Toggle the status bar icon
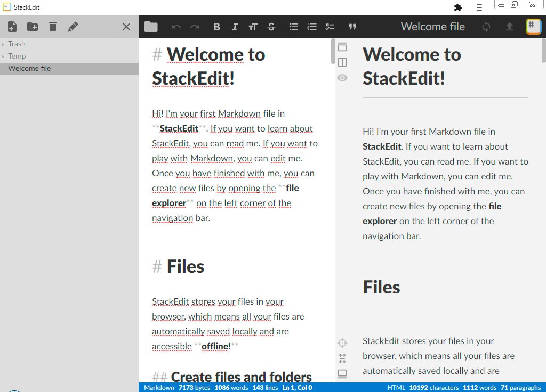Viewport: 546px width, 392px height. point(342,373)
